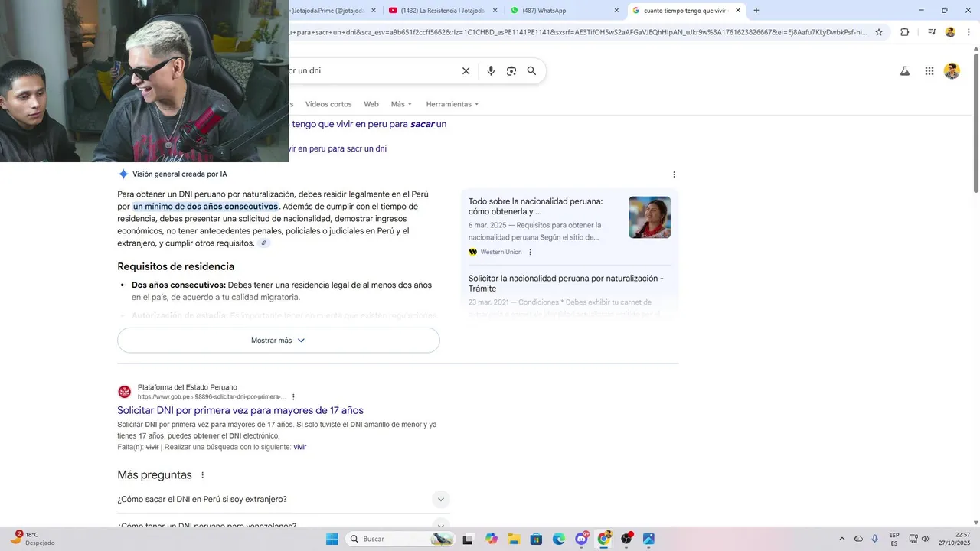The height and width of the screenshot is (551, 980).
Task: Click the tray microphone icon
Action: pyautogui.click(x=875, y=539)
